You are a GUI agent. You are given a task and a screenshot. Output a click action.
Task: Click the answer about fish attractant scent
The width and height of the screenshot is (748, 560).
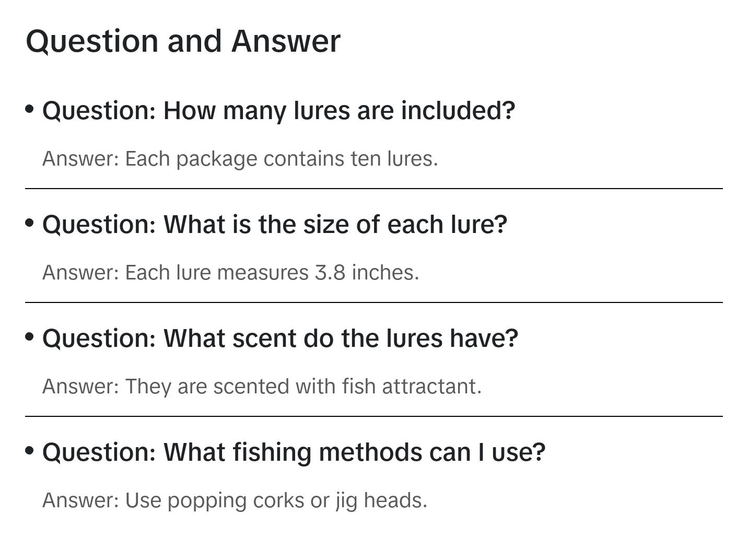[262, 387]
